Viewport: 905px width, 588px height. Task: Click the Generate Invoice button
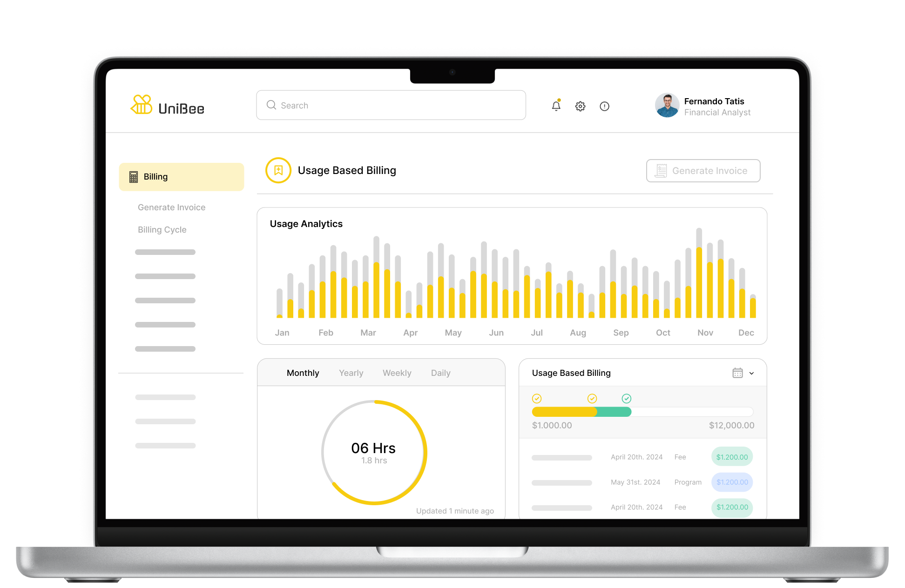pos(703,171)
